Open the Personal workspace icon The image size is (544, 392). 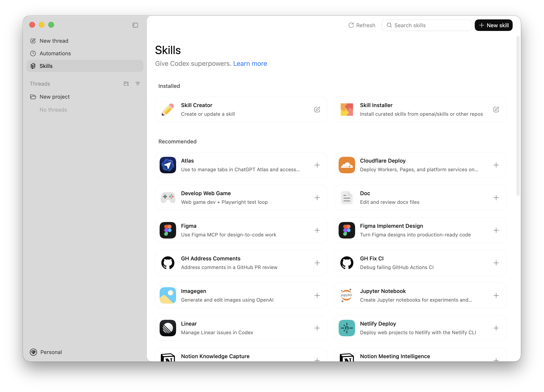click(33, 352)
